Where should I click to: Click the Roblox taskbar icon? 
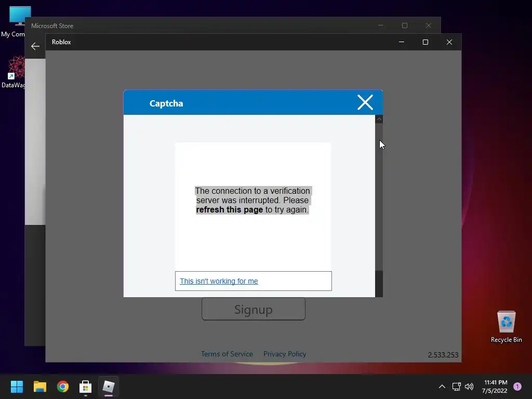[109, 387]
